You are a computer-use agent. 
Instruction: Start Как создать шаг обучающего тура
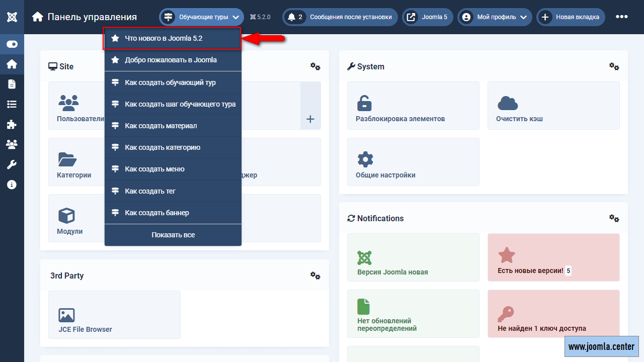tap(173, 104)
